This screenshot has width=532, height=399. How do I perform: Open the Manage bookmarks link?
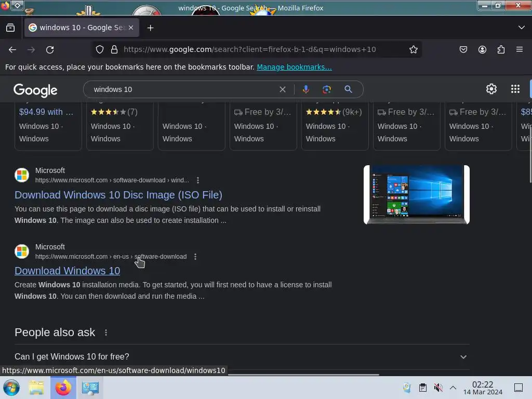(x=294, y=67)
